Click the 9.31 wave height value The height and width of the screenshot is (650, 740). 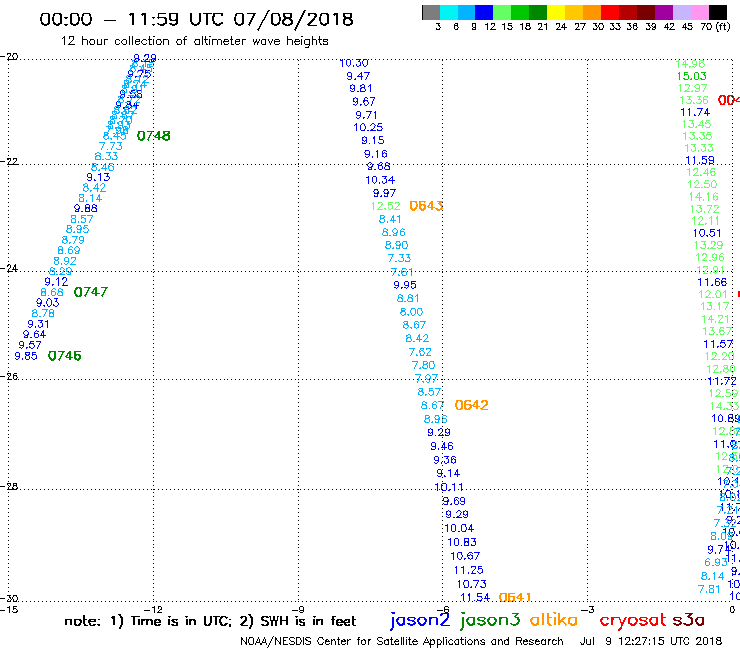click(x=38, y=324)
